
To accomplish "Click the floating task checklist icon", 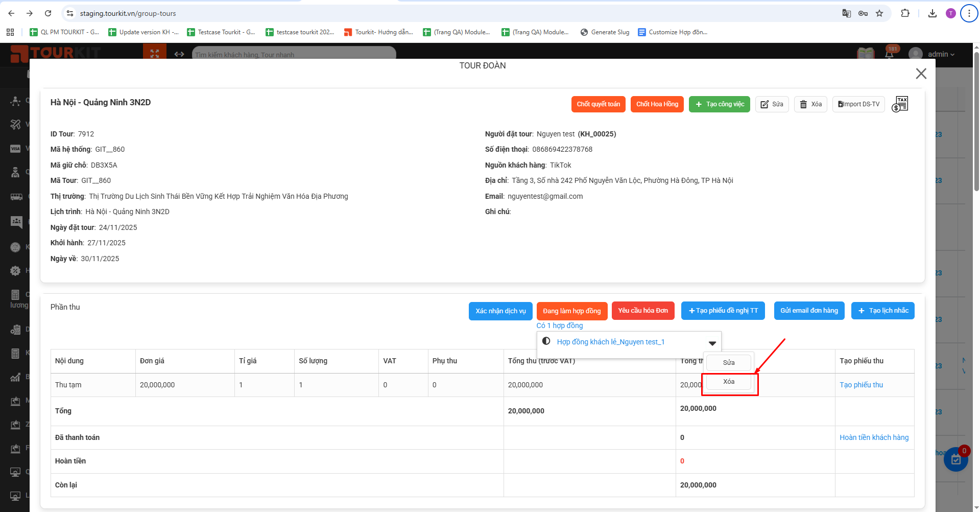I will tap(955, 460).
